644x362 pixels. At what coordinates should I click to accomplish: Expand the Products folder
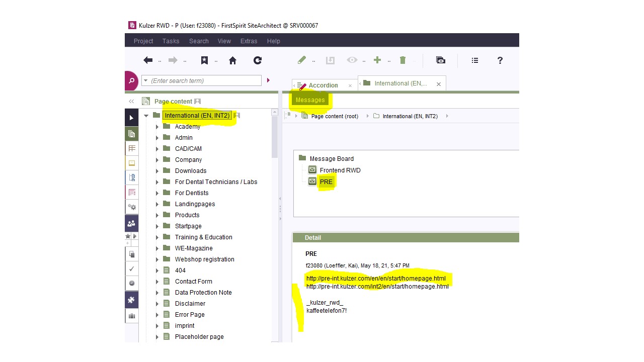click(x=157, y=215)
